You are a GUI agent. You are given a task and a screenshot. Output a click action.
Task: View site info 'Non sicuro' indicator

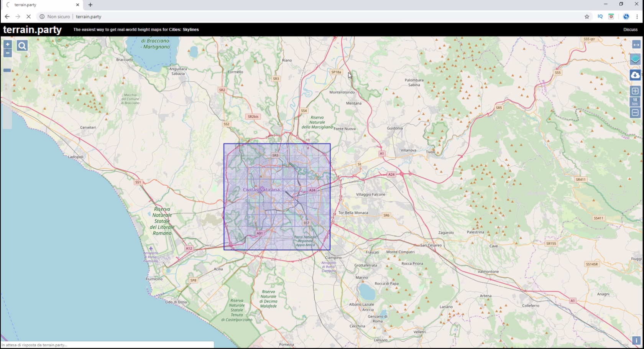pos(55,16)
